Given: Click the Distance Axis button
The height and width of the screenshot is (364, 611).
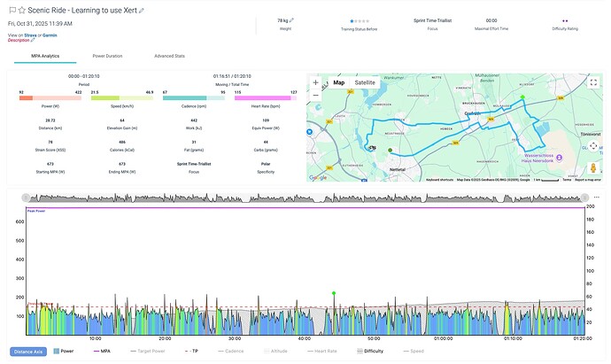Looking at the screenshot, I should 28,352.
